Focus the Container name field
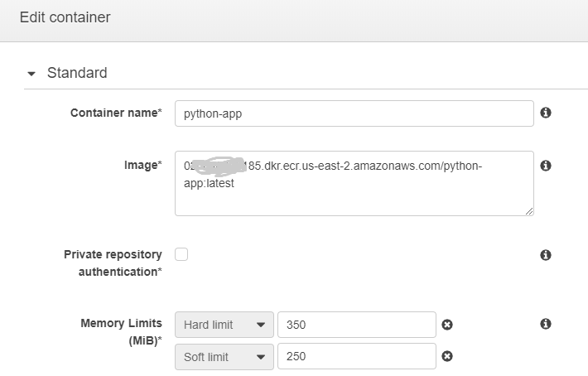 354,113
